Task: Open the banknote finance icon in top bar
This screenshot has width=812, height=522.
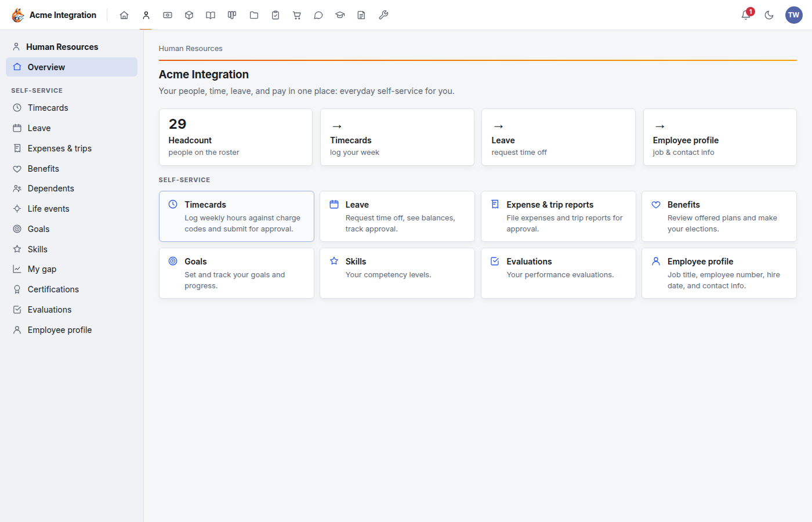Action: [x=168, y=15]
